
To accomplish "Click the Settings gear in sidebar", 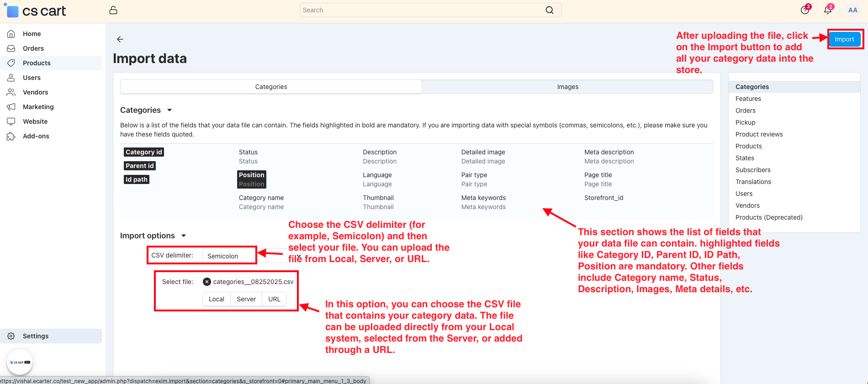I will (11, 336).
